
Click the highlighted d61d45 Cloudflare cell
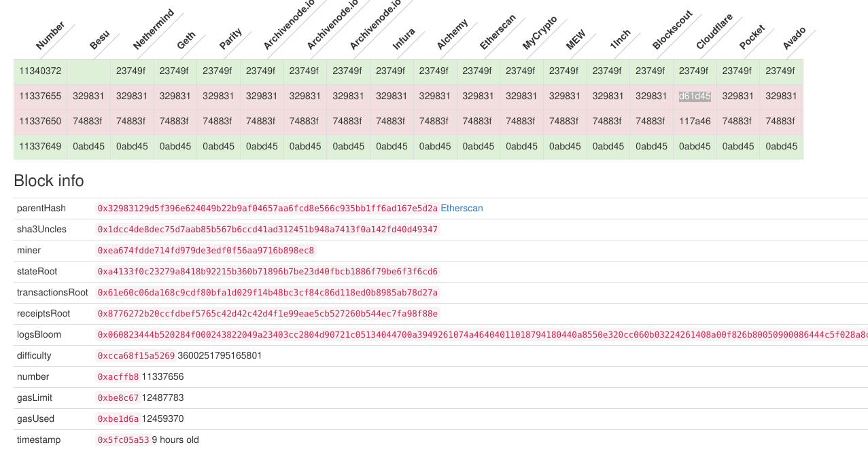pyautogui.click(x=694, y=96)
